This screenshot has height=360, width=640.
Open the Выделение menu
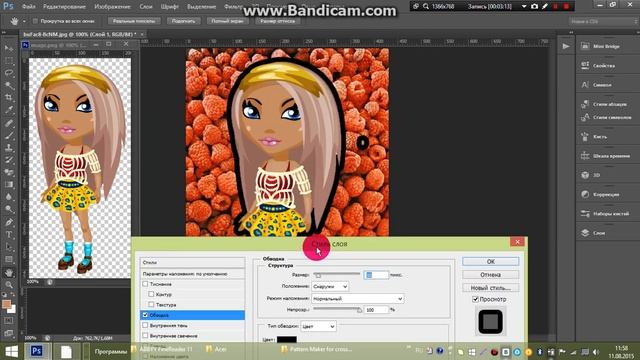(202, 7)
